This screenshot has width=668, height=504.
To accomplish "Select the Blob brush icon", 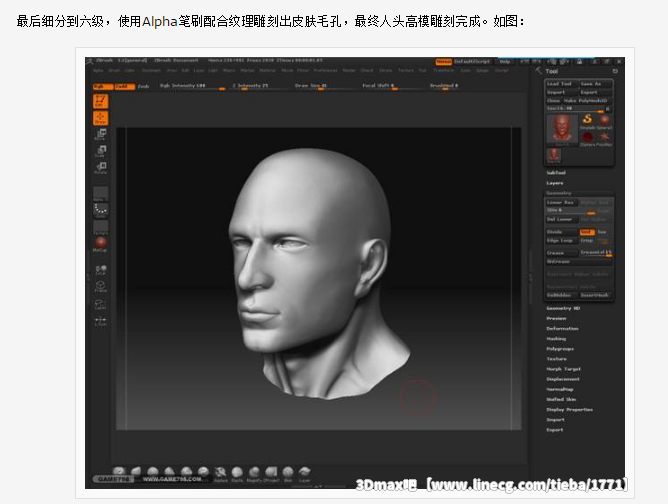I will coord(288,473).
